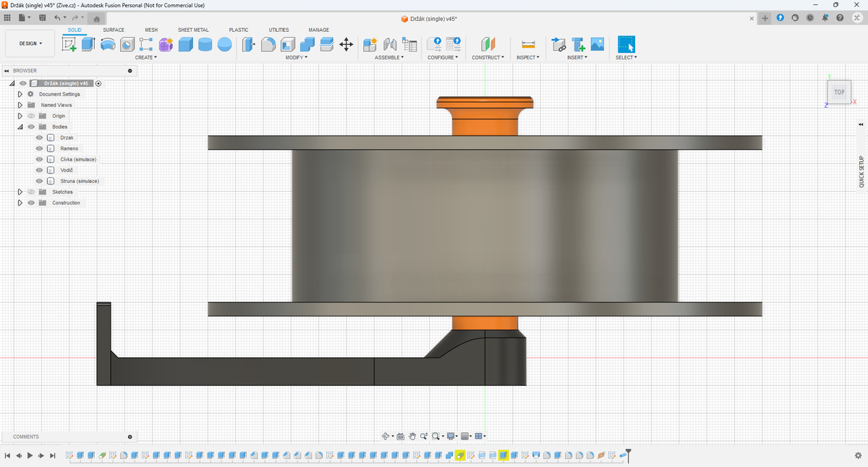
Task: Expand the Named Views node
Action: click(20, 105)
